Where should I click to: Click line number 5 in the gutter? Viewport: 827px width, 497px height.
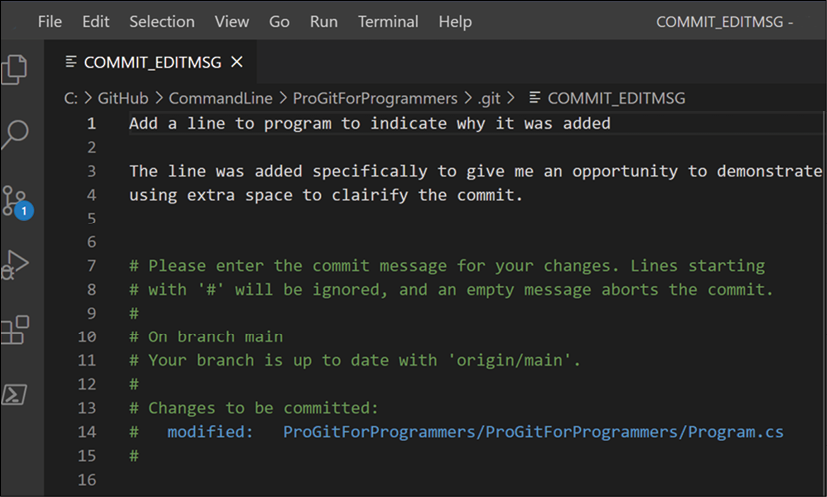click(91, 218)
